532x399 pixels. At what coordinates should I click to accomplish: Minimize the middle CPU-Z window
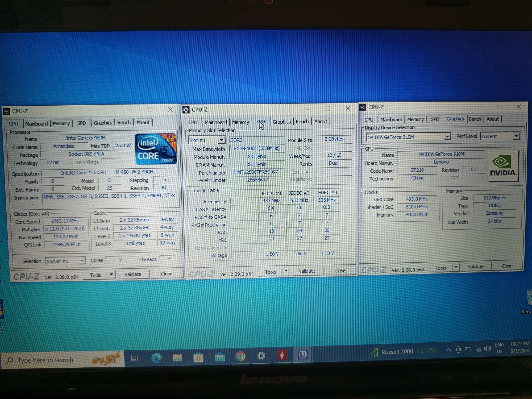pos(308,109)
